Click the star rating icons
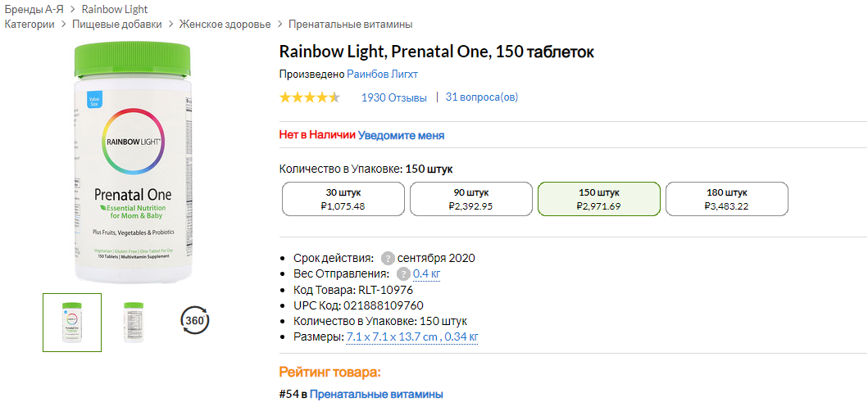The height and width of the screenshot is (411, 868). 309,97
